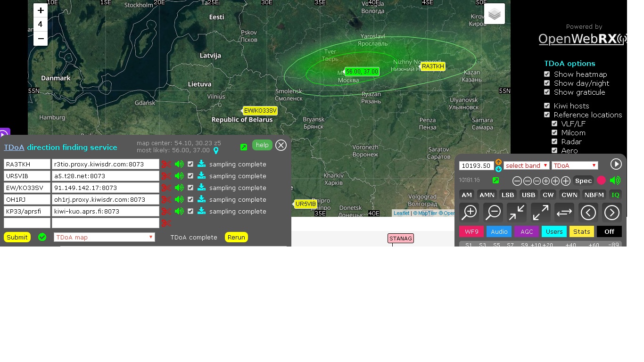Image resolution: width=644 pixels, height=362 pixels.
Task: Zoom in the map with plus button
Action: tap(41, 10)
